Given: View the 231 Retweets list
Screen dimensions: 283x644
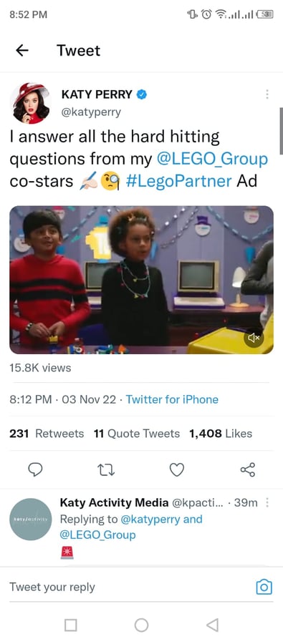Looking at the screenshot, I should coord(47,434).
